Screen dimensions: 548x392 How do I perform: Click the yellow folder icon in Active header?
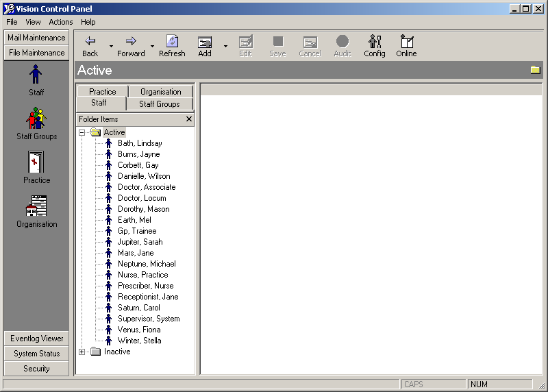(x=535, y=70)
